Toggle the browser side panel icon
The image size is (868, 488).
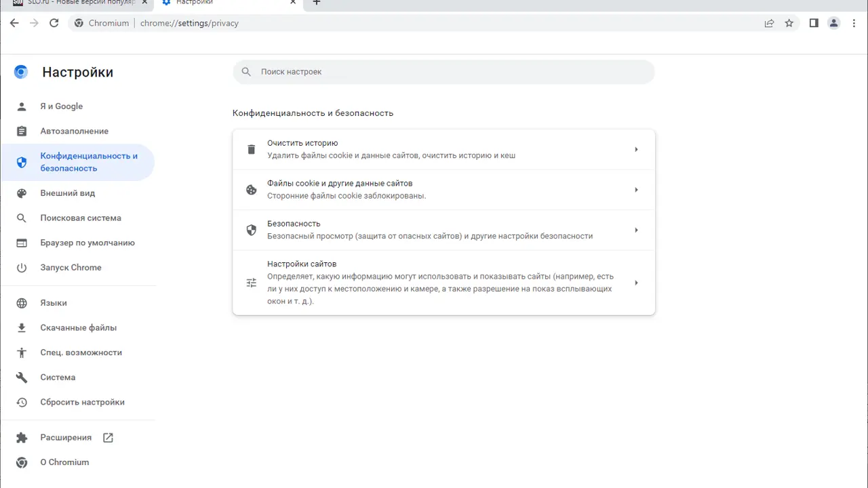point(814,23)
